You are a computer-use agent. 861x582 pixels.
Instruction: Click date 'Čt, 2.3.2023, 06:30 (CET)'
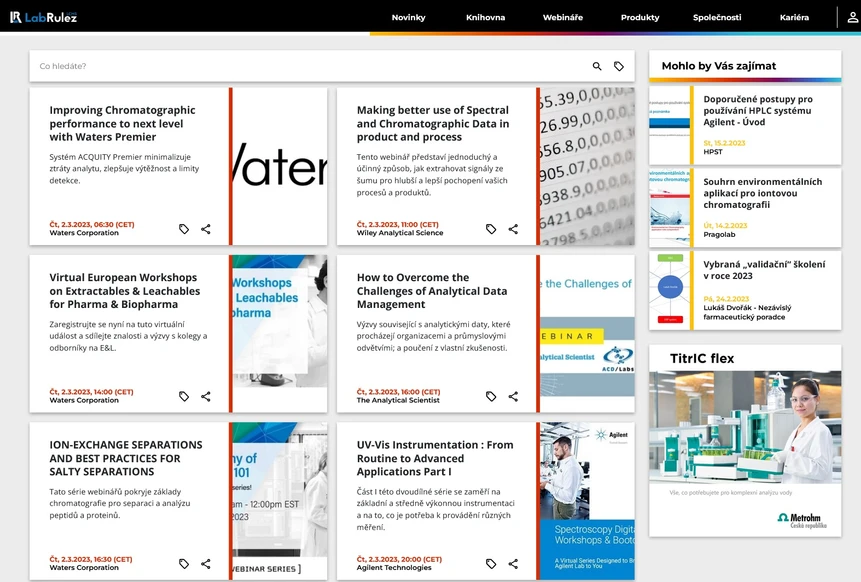click(x=92, y=225)
